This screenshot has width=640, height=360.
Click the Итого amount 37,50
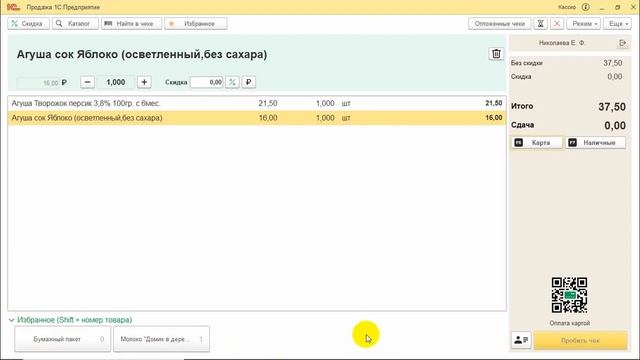click(612, 107)
